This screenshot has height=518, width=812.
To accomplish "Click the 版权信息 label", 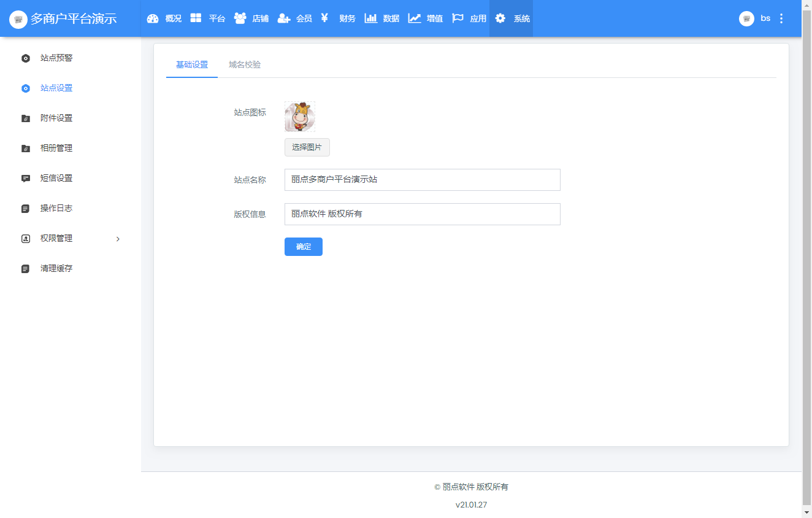I will click(x=250, y=214).
